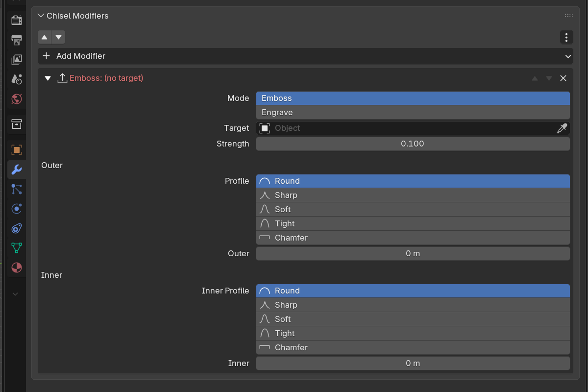Select Chamfer outer Profile
The width and height of the screenshot is (588, 392).
pos(413,238)
